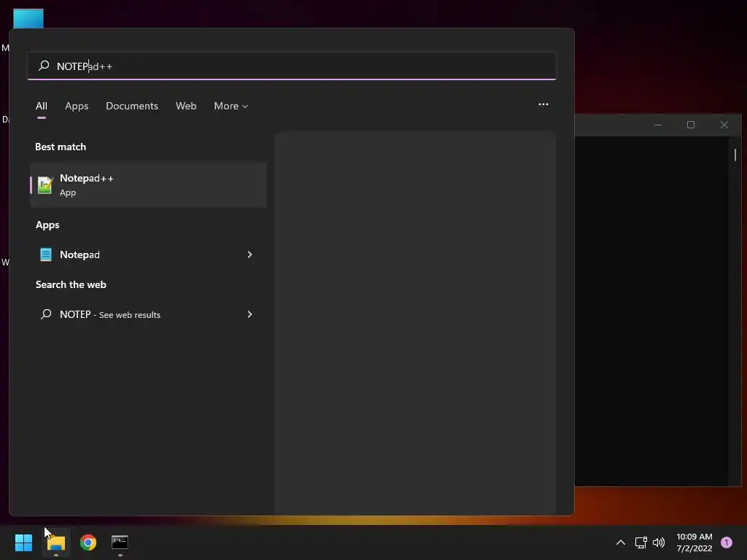Viewport: 747px width, 560px height.
Task: Expand Notepad app options chevron
Action: [x=249, y=254]
